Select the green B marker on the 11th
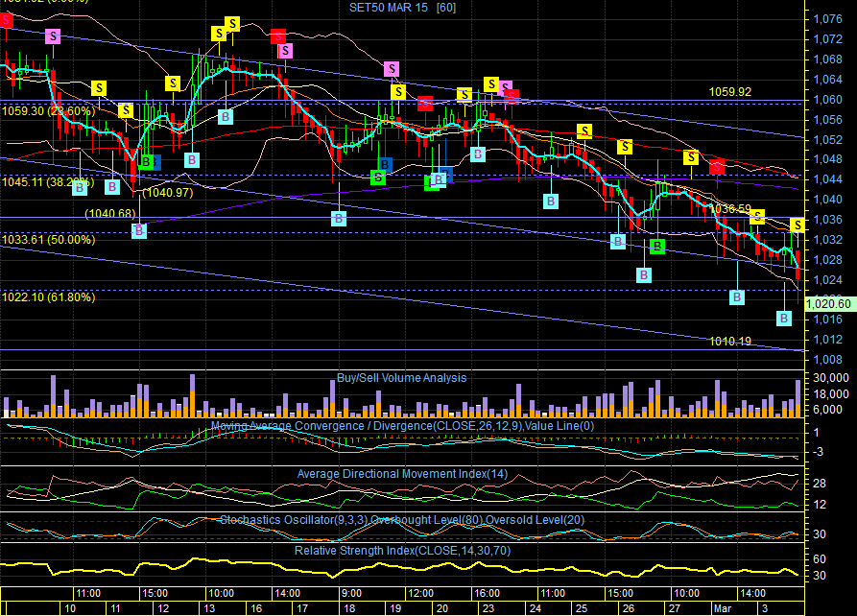Viewport: 857px width, 616px height. tap(146, 162)
